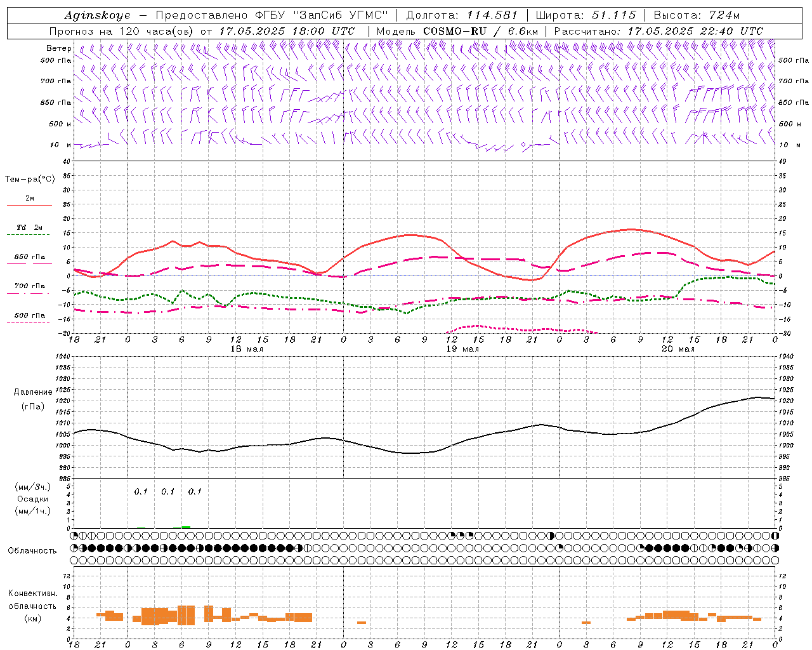812x650 pixels.
Task: Select the "(мм/3ч.)" precipitation unit label
Action: pos(32,487)
